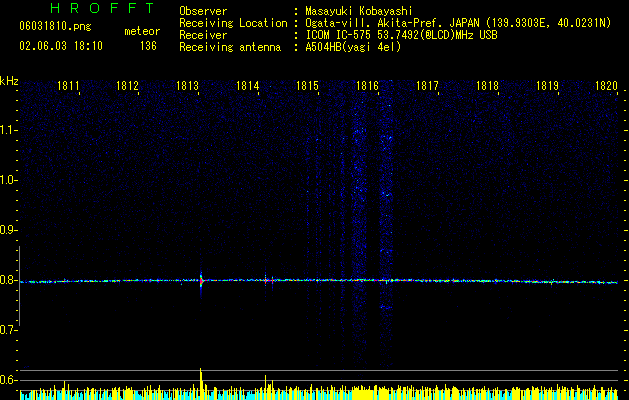Click the 1.1 kHz axis label
This screenshot has height=400, width=629.
pos(9,130)
